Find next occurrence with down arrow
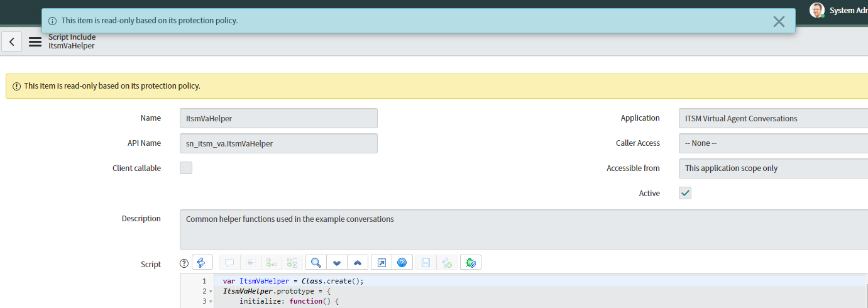Screen dimensions: 868x308 coord(337,263)
